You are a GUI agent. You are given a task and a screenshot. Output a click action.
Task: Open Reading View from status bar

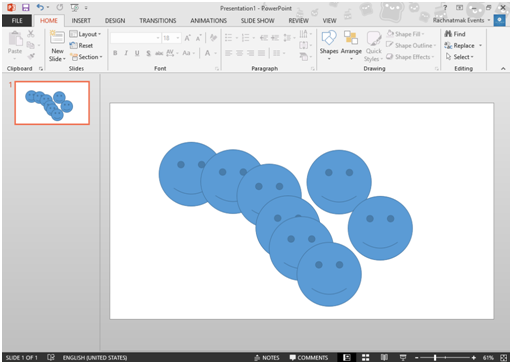point(384,357)
